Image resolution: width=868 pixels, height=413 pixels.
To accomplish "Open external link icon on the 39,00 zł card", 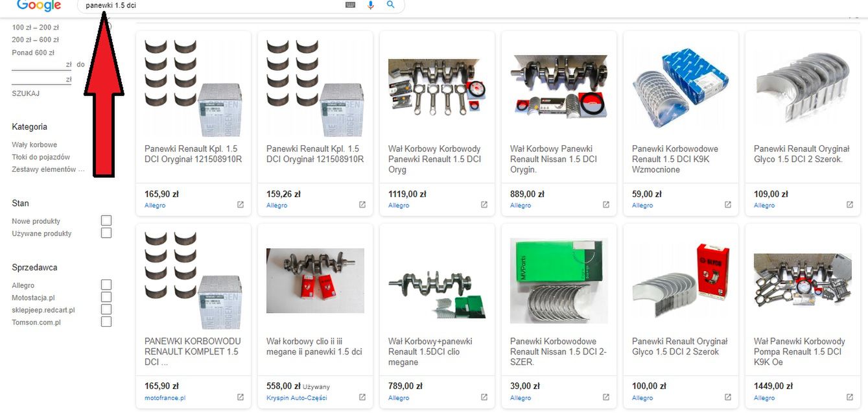I will pos(606,397).
